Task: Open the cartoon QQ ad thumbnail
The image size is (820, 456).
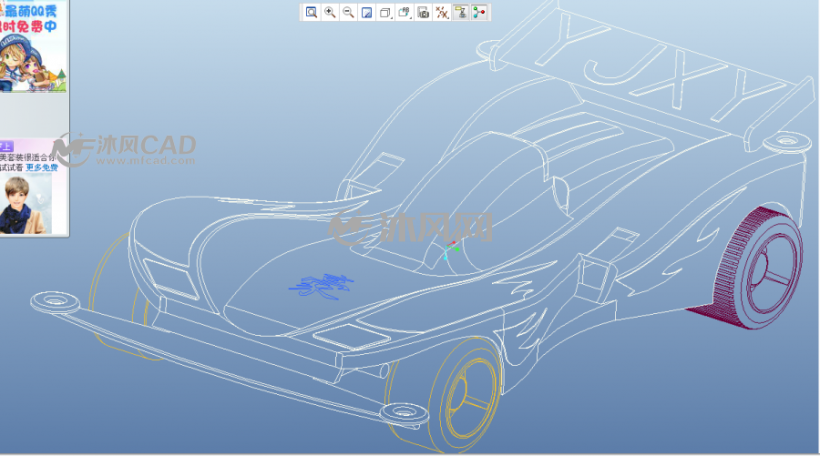Action: [33, 63]
